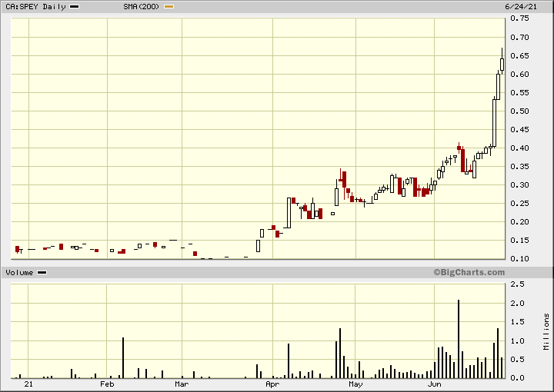Click the 0.70 price axis label

(519, 37)
